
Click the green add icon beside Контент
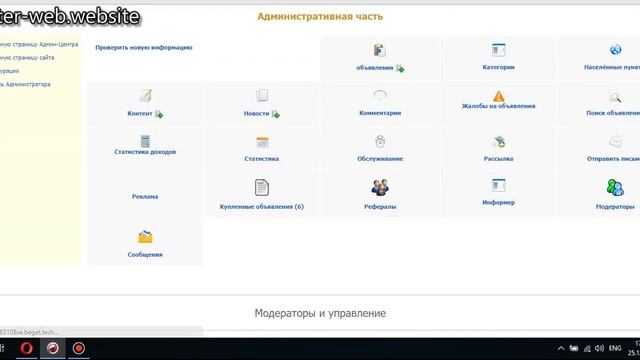coord(159,114)
